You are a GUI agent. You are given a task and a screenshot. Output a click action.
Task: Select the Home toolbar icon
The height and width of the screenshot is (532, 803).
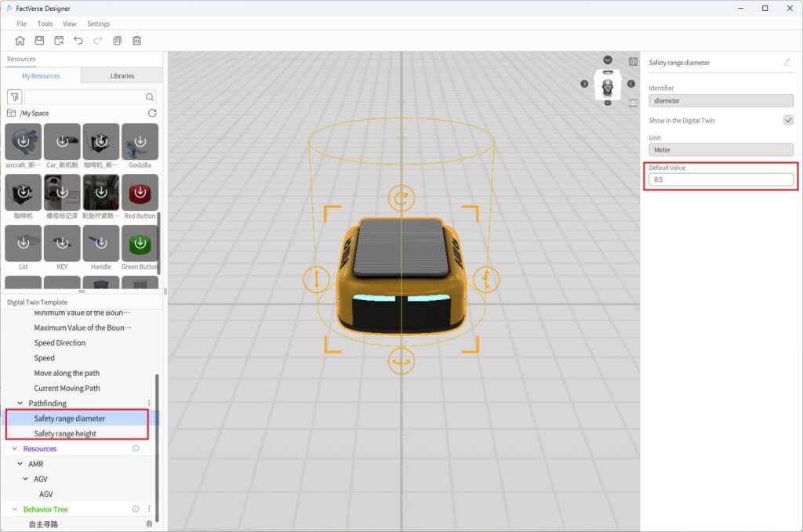pos(22,40)
